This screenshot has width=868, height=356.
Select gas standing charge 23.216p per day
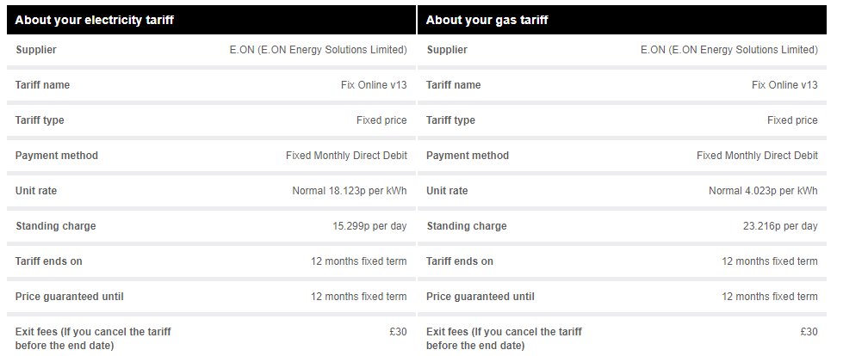[774, 226]
